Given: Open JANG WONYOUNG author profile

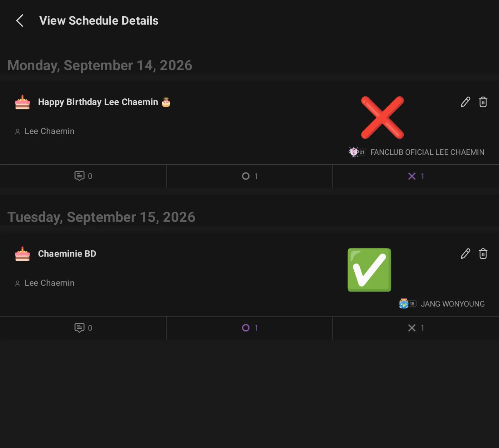Looking at the screenshot, I should (452, 304).
